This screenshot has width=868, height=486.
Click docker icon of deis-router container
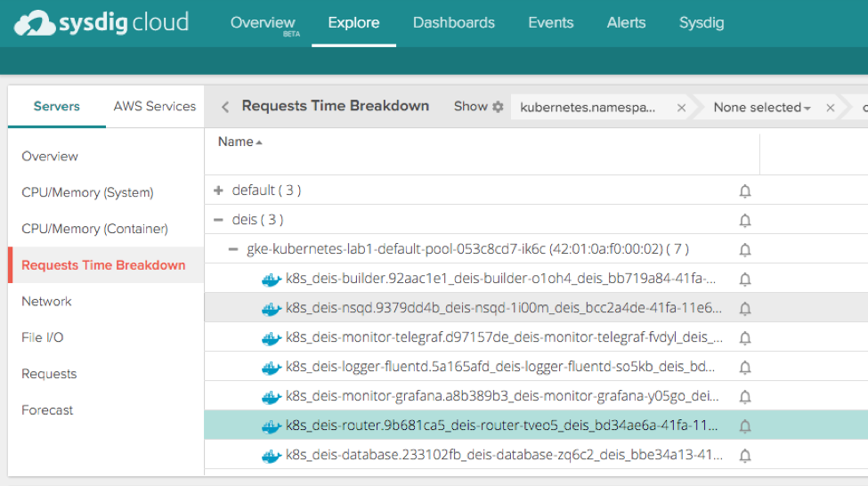(x=272, y=426)
